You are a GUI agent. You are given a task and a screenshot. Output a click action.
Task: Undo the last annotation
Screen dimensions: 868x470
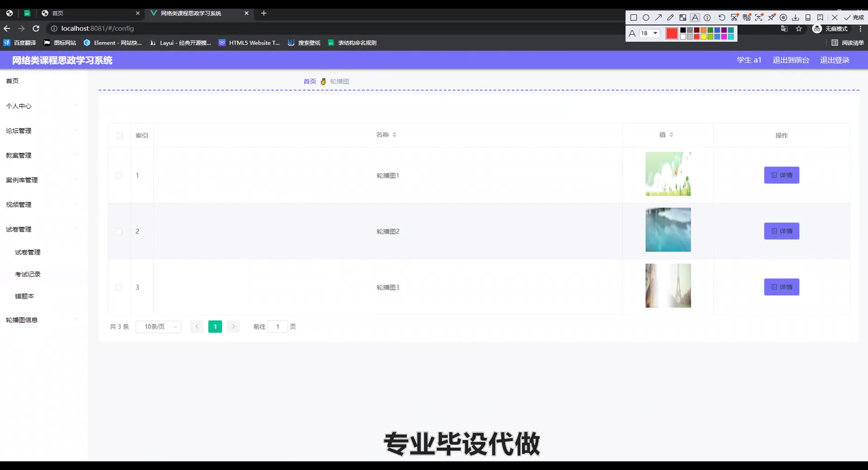pos(722,18)
